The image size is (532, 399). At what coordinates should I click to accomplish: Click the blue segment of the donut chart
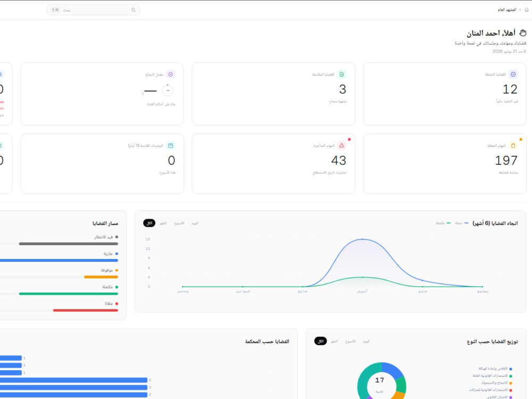pos(393,370)
